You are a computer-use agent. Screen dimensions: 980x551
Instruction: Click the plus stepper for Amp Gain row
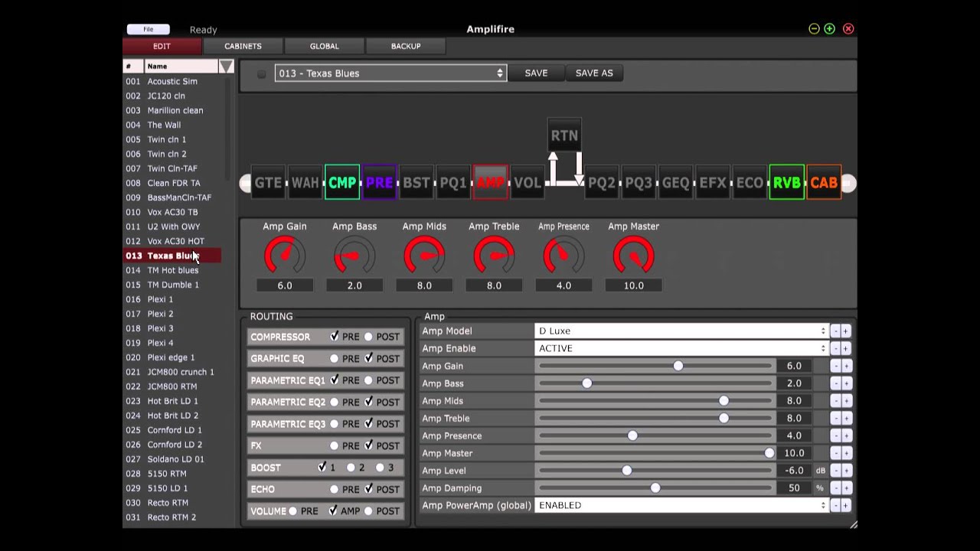coord(845,366)
